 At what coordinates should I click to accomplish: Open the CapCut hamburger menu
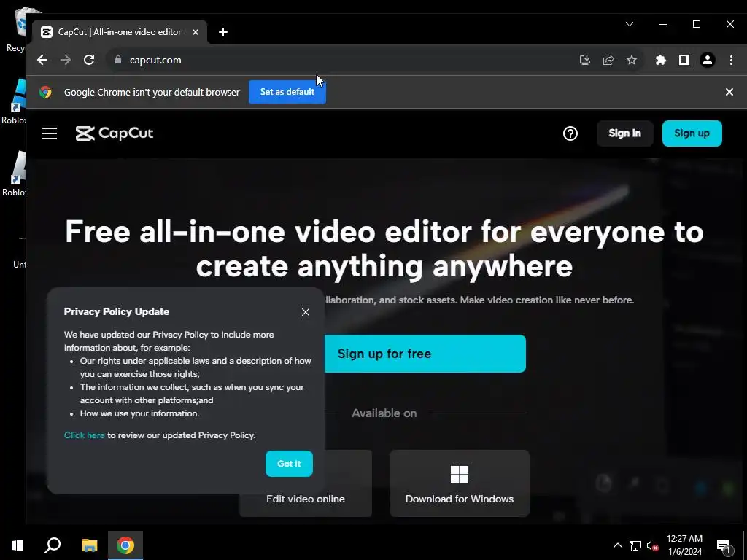pyautogui.click(x=50, y=133)
